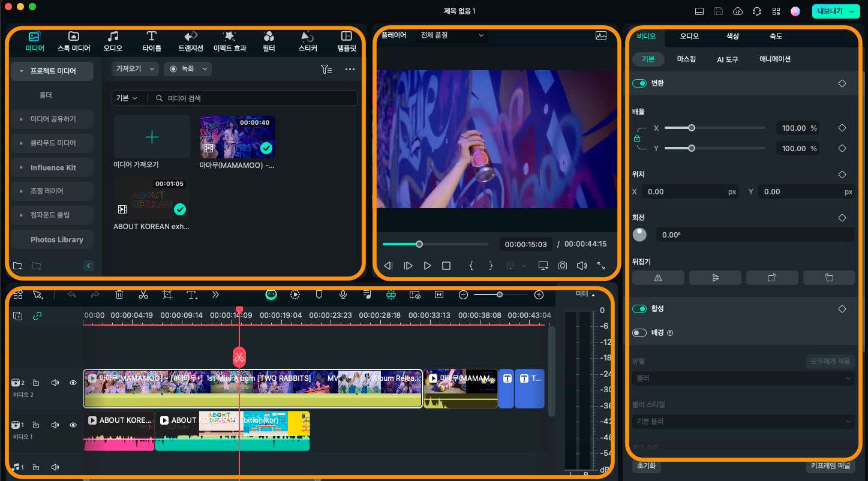868x481 pixels.
Task: Click the player volume speaker icon
Action: click(581, 265)
